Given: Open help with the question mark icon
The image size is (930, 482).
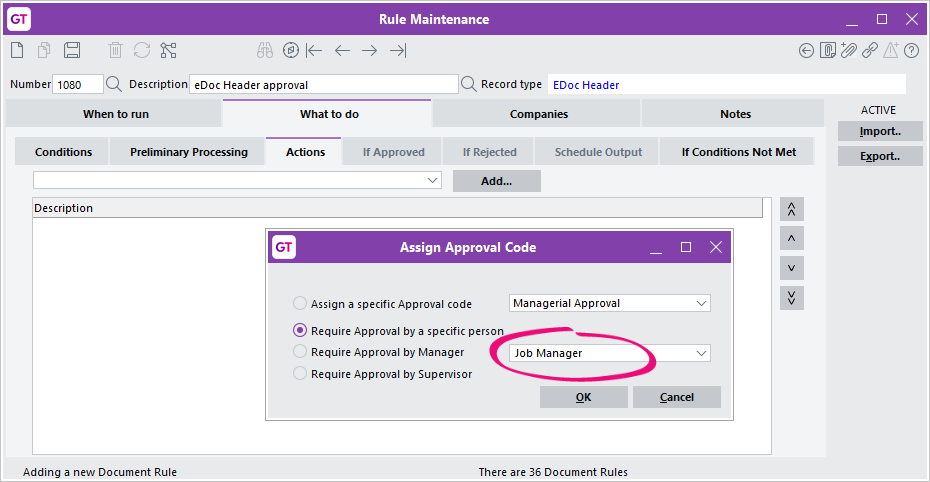Looking at the screenshot, I should (x=912, y=50).
